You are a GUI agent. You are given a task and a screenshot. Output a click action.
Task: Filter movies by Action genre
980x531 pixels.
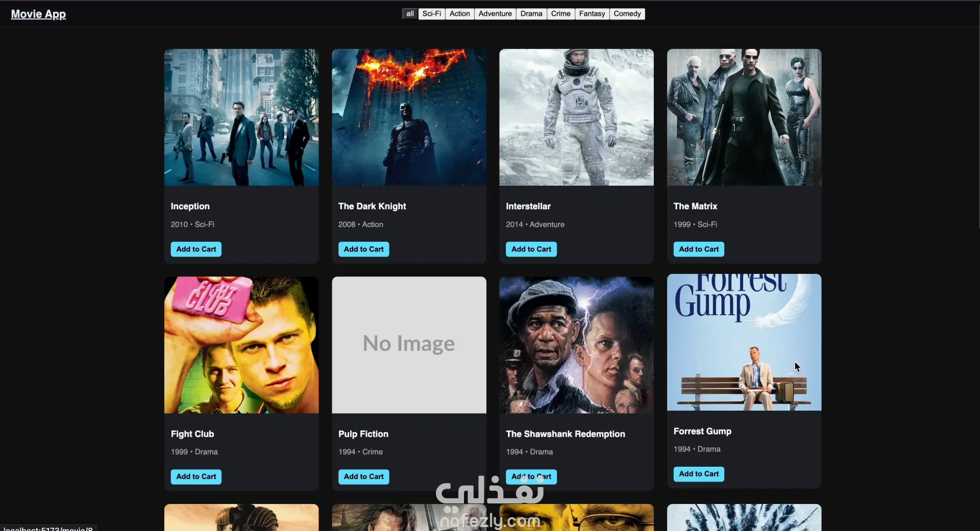click(x=460, y=14)
